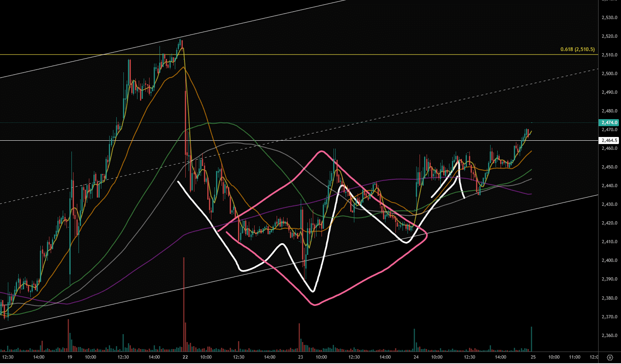Click the 2,420.0 price scale label
The image size is (621, 364).
click(609, 223)
